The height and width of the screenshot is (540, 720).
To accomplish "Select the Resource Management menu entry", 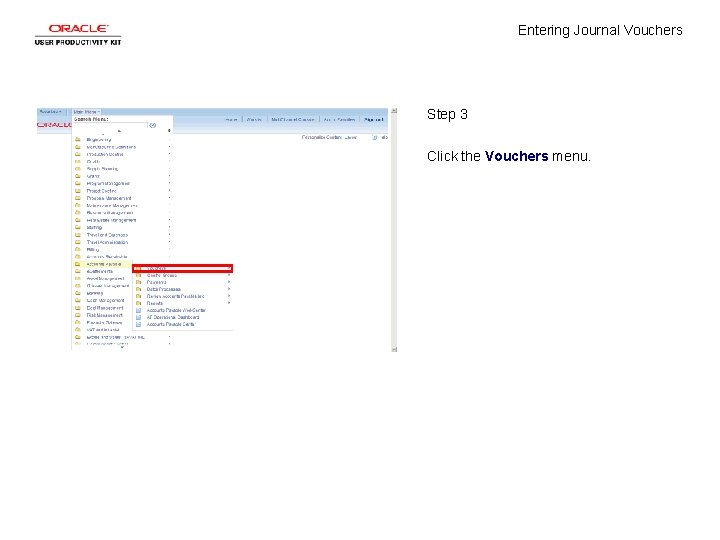I will tap(110, 213).
